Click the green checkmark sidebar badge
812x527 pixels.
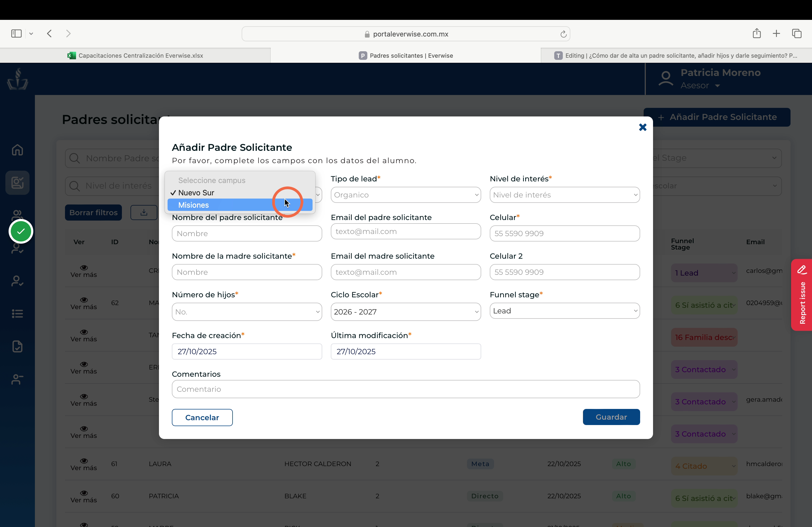(x=21, y=232)
